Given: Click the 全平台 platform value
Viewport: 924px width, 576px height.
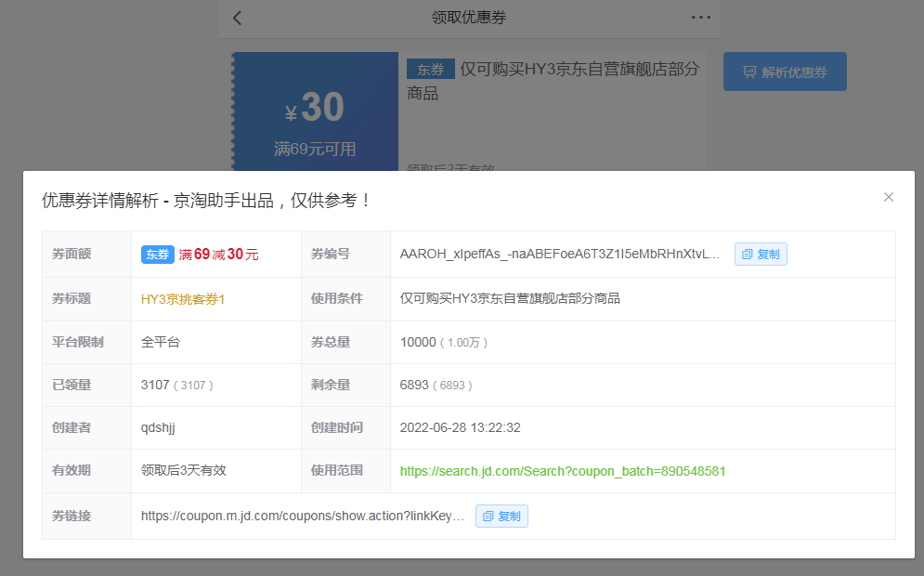Looking at the screenshot, I should 161,342.
